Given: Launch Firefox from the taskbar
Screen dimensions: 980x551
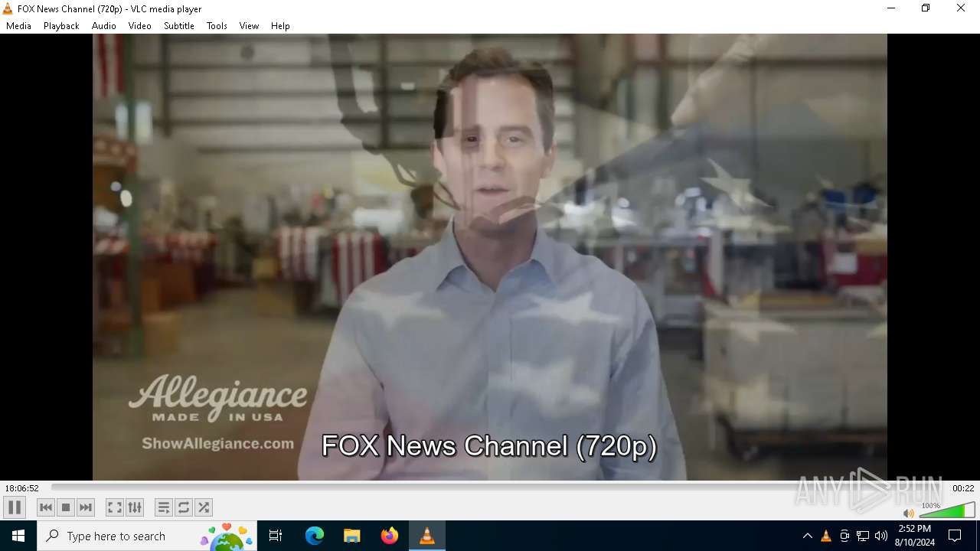Looking at the screenshot, I should pyautogui.click(x=389, y=536).
